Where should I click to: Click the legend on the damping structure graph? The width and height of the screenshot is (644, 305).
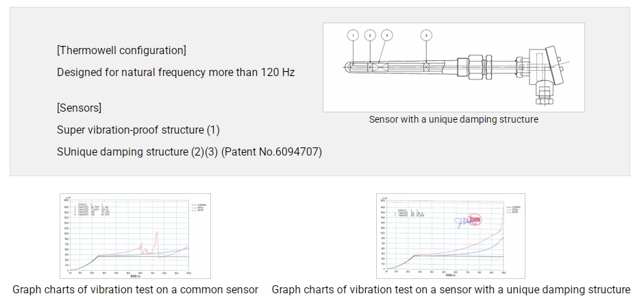pos(515,208)
